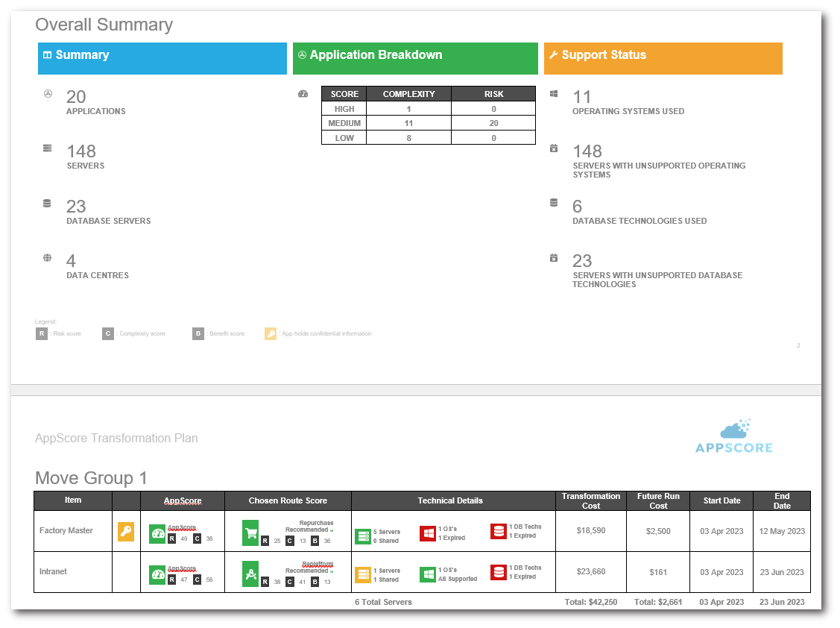This screenshot has width=840, height=628.
Task: Select the green Application Breakdown header
Action: 414,58
